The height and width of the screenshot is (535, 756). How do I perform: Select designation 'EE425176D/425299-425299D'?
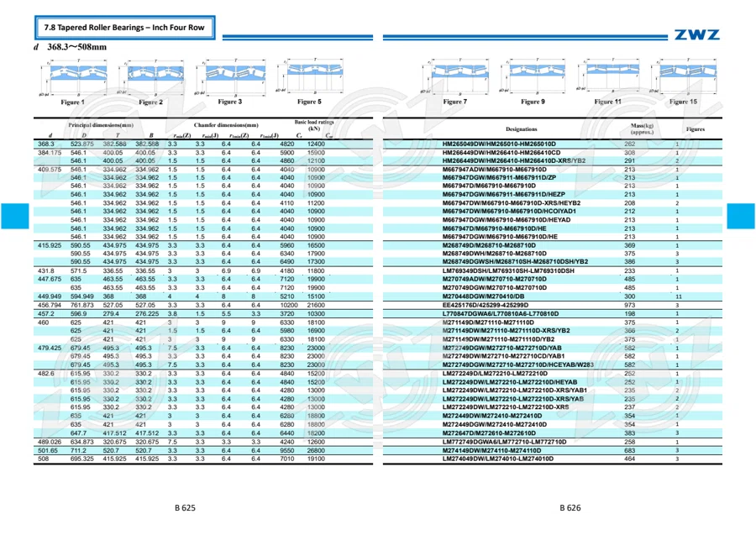coord(485,305)
